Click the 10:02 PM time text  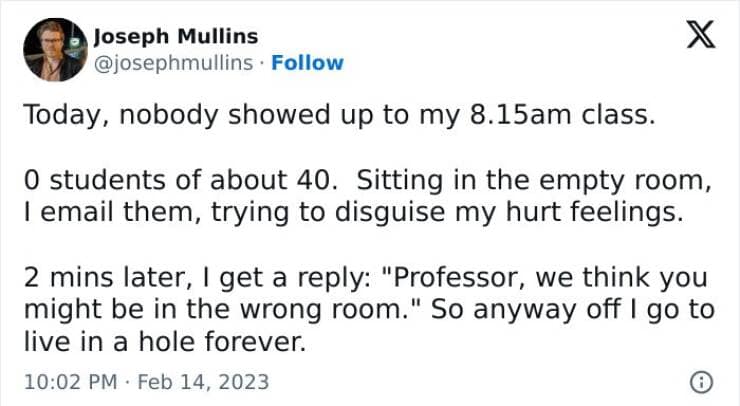[x=67, y=381]
